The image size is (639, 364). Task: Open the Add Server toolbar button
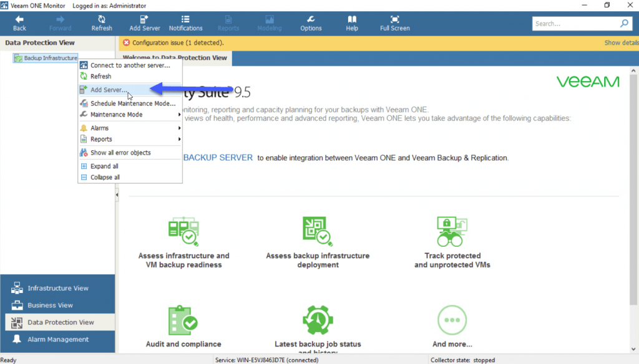[144, 19]
